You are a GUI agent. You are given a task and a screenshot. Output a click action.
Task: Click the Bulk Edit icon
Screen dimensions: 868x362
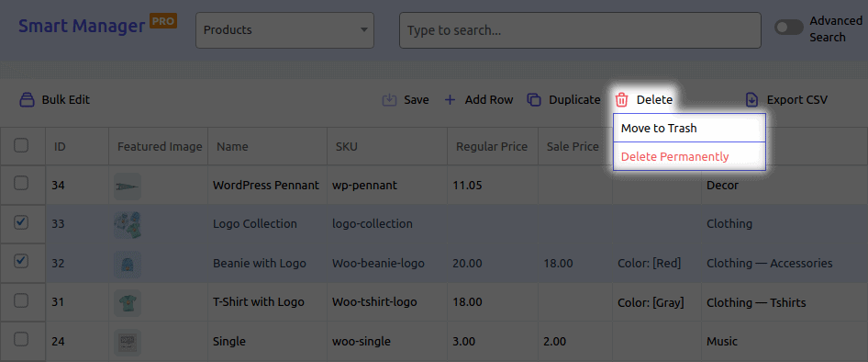click(28, 100)
